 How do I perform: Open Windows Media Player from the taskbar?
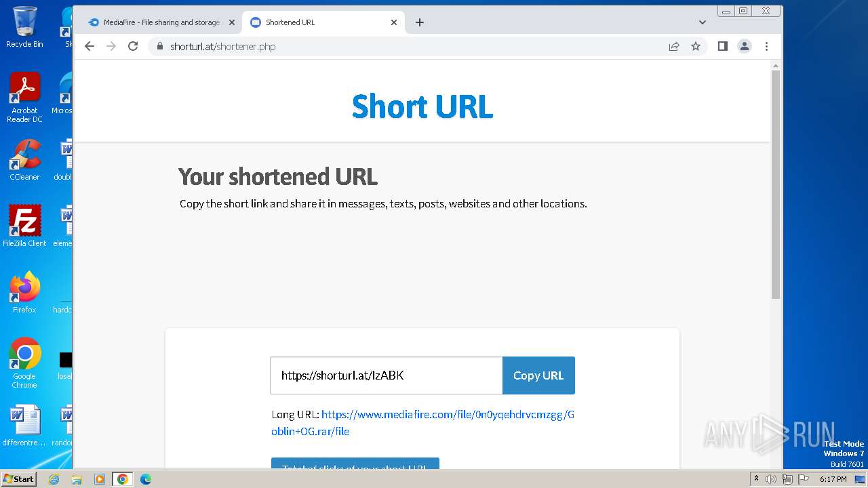(x=100, y=479)
